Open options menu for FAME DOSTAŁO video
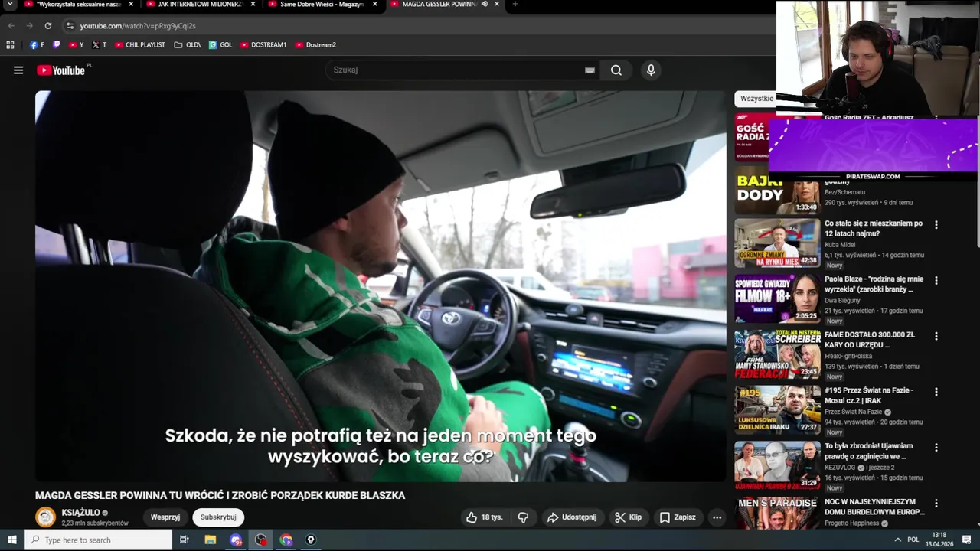 [936, 336]
